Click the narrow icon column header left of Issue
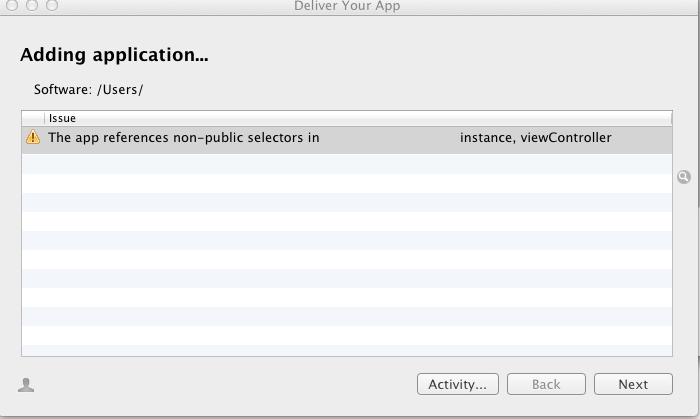 click(x=33, y=118)
